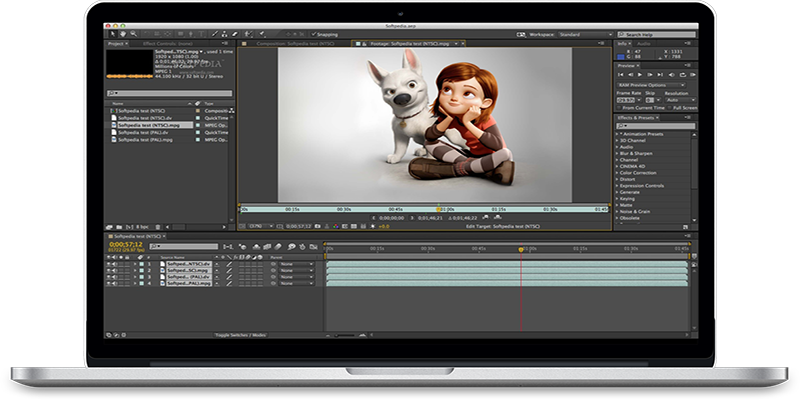Click the interpret footage icon in Project panel

pos(109,227)
